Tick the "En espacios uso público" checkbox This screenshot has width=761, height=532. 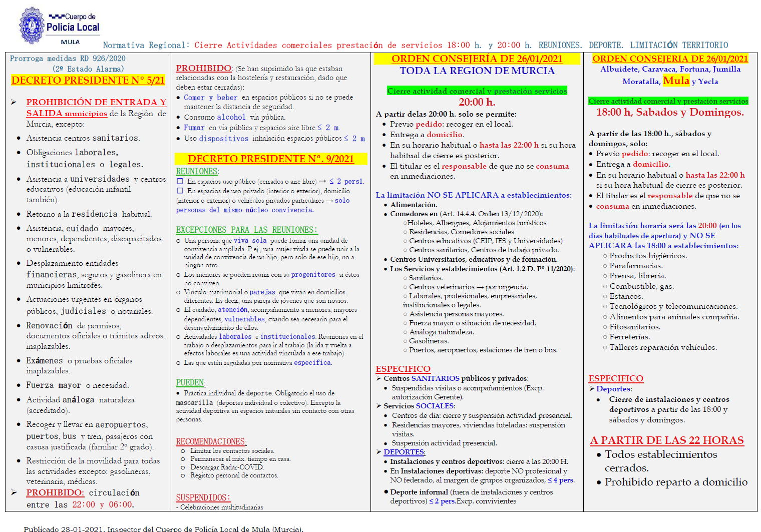180,181
